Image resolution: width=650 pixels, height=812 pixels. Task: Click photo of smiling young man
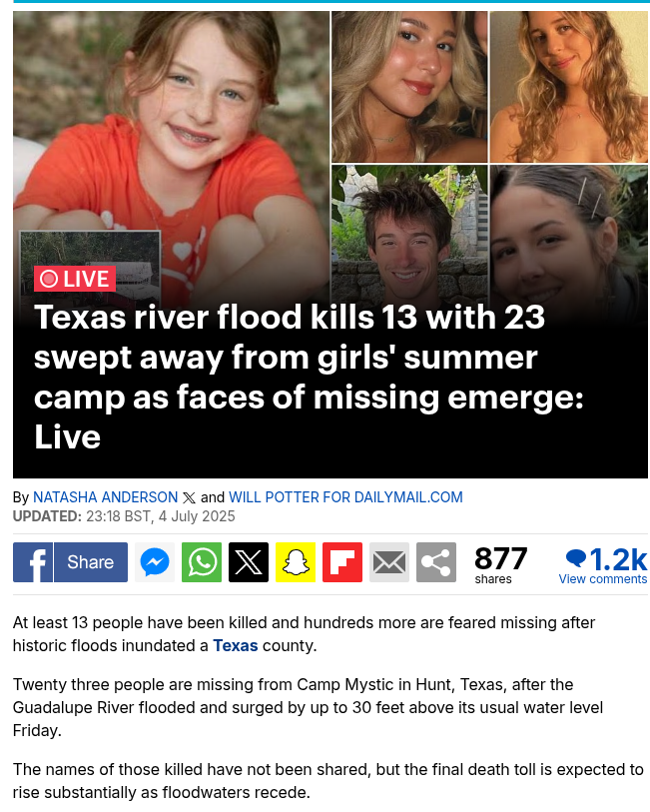[408, 236]
